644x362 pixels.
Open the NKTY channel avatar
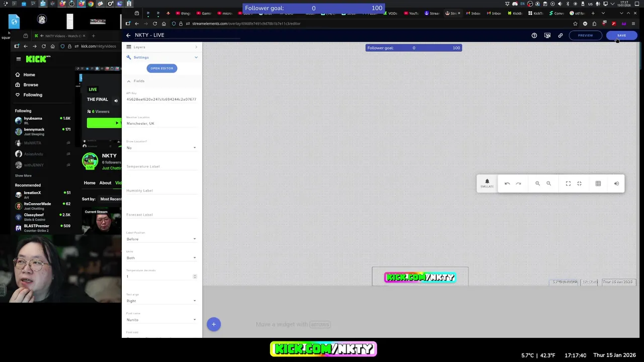[x=90, y=160]
